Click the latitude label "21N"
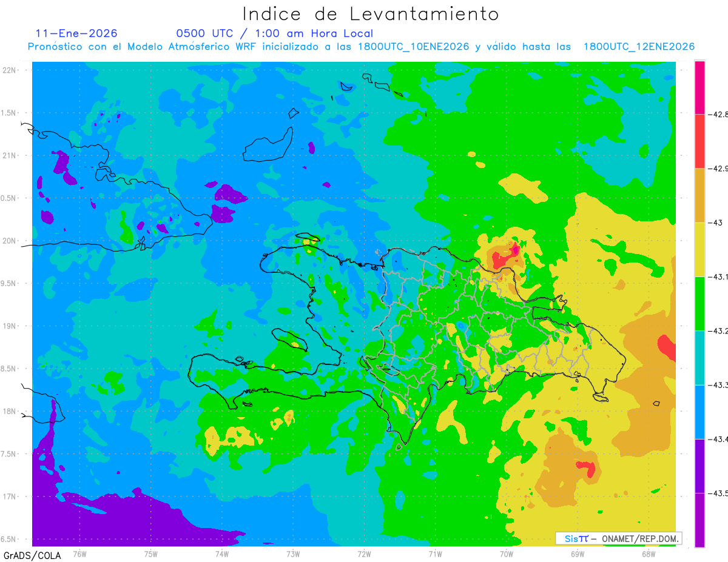This screenshot has height=562, width=728. click(9, 155)
